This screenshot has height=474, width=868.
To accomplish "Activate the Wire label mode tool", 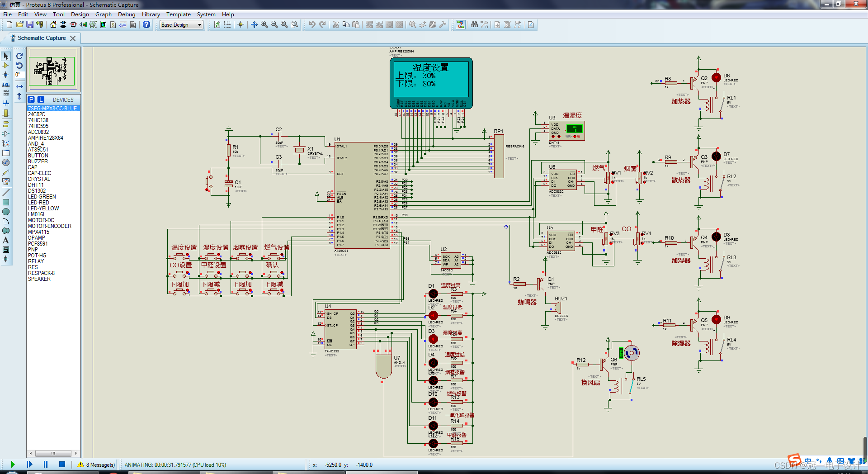I will 6,85.
